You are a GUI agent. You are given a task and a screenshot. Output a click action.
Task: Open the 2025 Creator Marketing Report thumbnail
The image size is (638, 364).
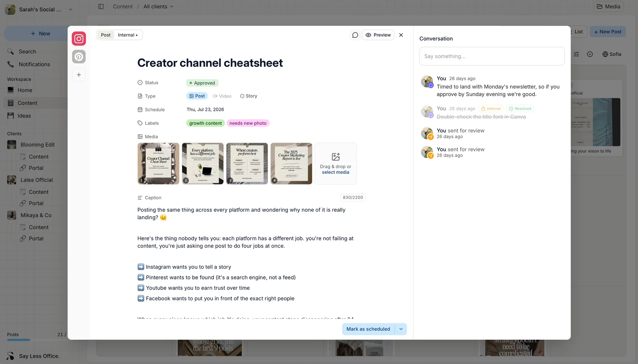pyautogui.click(x=291, y=163)
